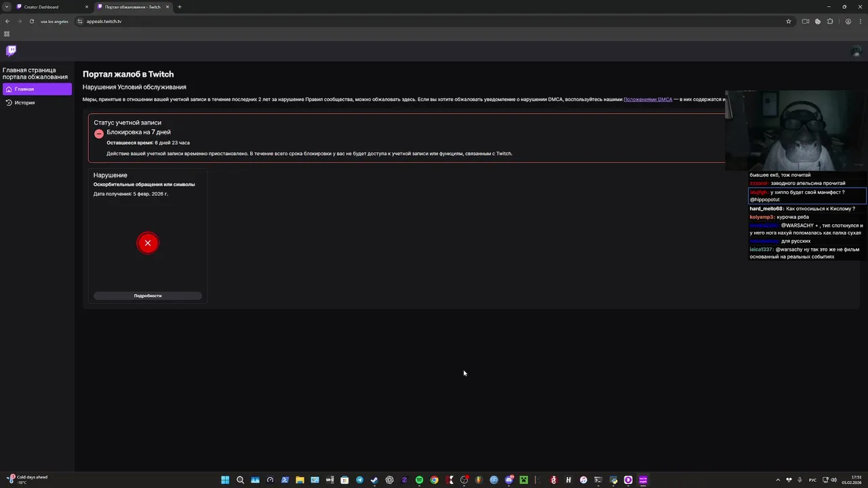868x488 pixels.
Task: Open ChatGPT from the taskbar
Action: [390, 480]
